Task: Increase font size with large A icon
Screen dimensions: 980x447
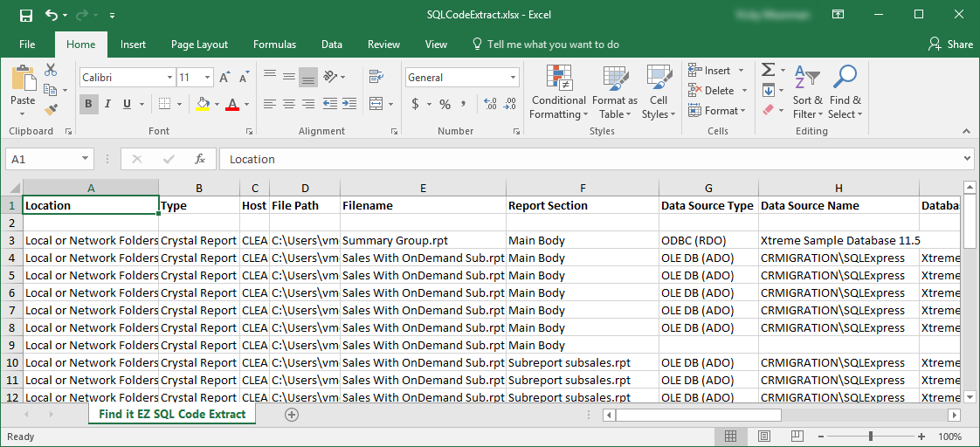Action: click(x=225, y=78)
